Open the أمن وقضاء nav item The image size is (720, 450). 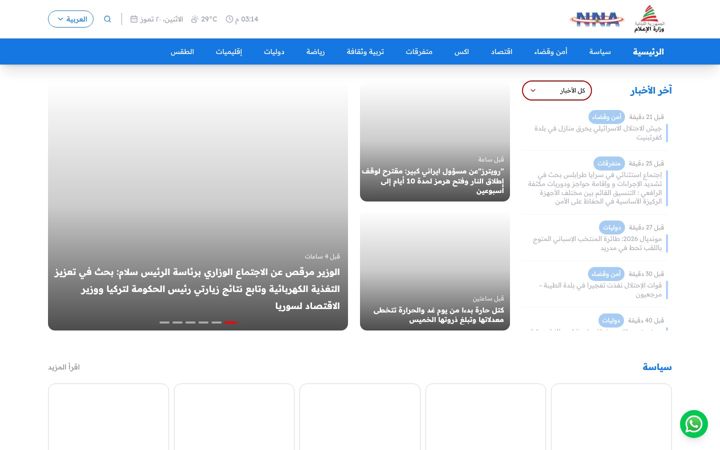tap(551, 52)
